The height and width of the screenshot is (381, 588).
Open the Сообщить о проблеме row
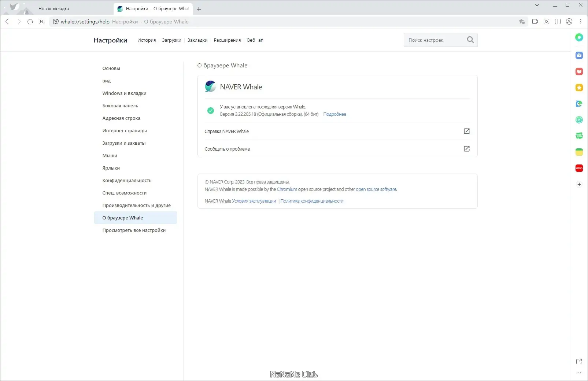click(x=337, y=149)
